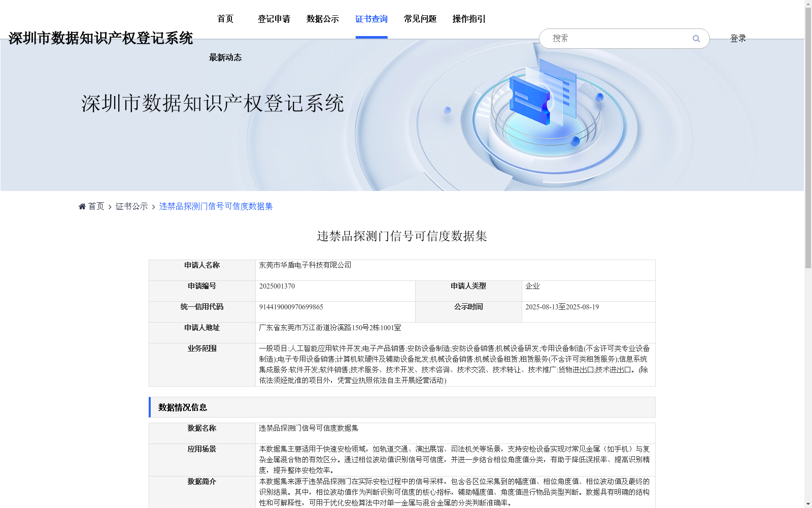
Task: Click the 数据简介 label cell
Action: tap(202, 492)
